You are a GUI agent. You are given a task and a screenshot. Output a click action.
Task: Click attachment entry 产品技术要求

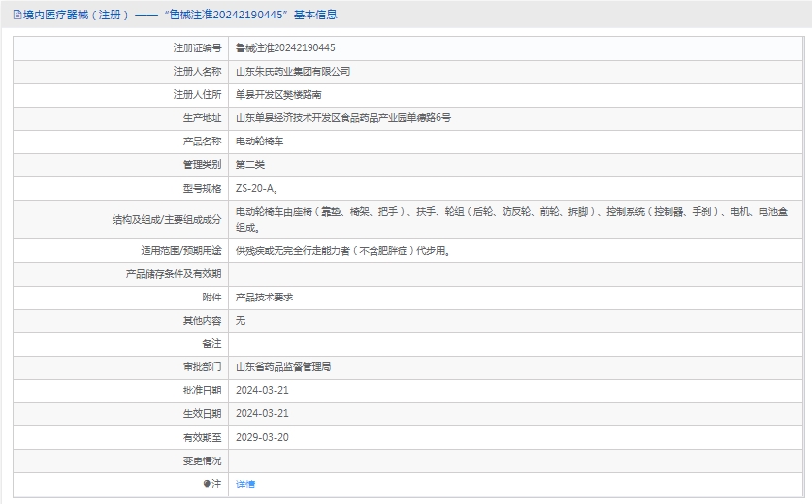point(265,298)
